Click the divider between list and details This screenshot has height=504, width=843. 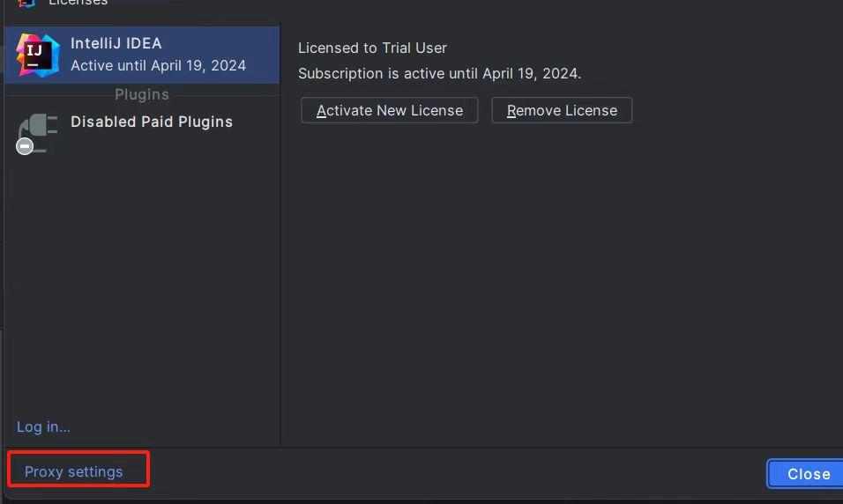click(280, 264)
